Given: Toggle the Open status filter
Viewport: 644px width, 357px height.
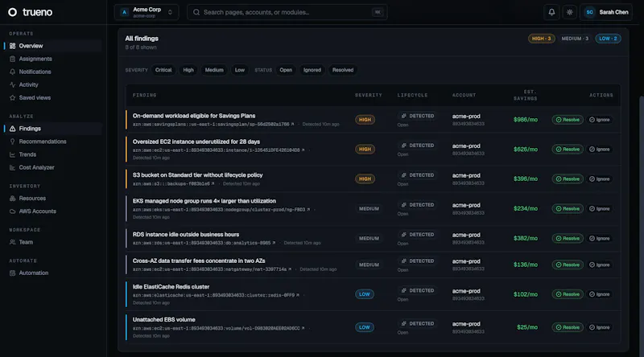Looking at the screenshot, I should pyautogui.click(x=286, y=70).
